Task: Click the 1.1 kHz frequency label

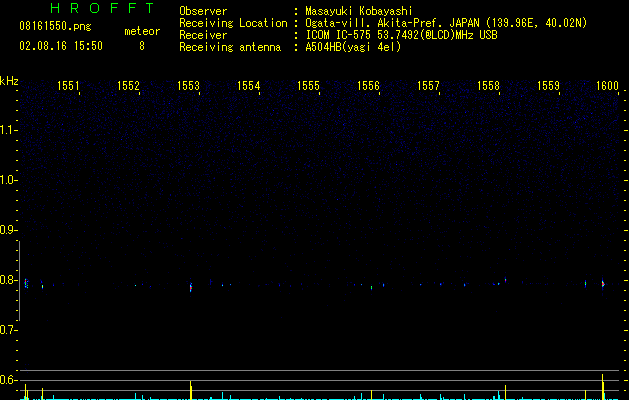Action: (x=8, y=130)
